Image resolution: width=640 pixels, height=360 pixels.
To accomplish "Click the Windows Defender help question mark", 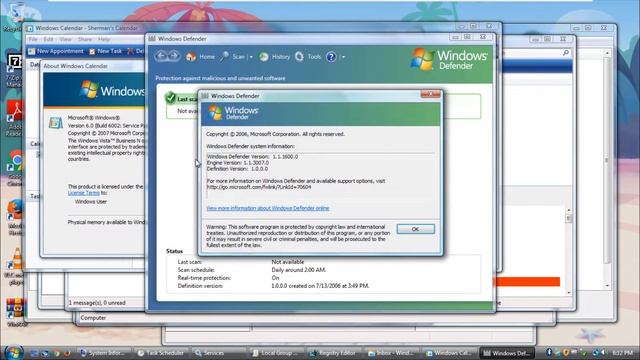I will [331, 57].
